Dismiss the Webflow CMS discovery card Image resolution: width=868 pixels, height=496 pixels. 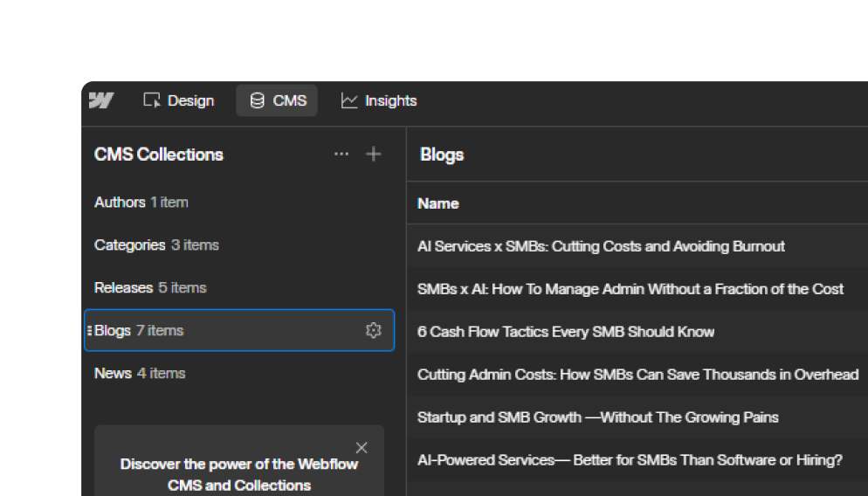coord(362,447)
